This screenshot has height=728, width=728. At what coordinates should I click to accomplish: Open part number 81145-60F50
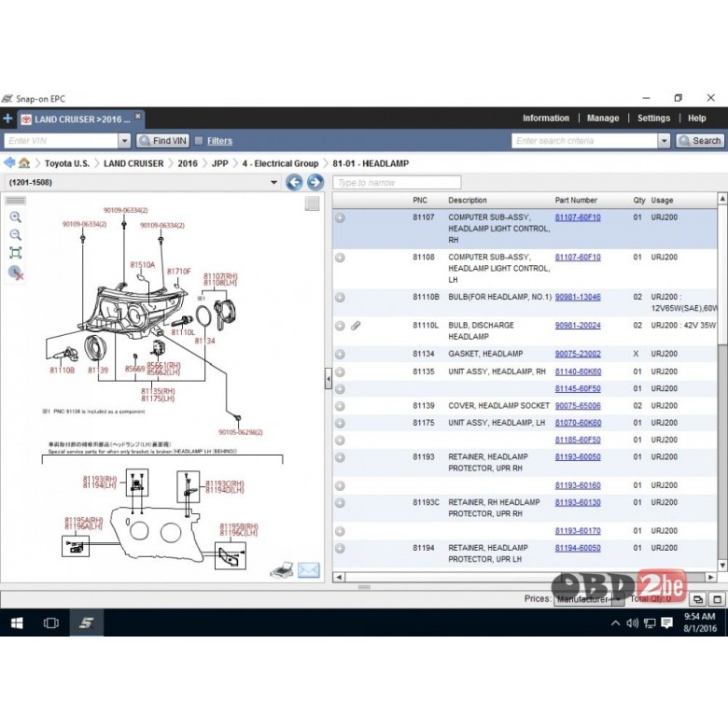click(x=578, y=388)
